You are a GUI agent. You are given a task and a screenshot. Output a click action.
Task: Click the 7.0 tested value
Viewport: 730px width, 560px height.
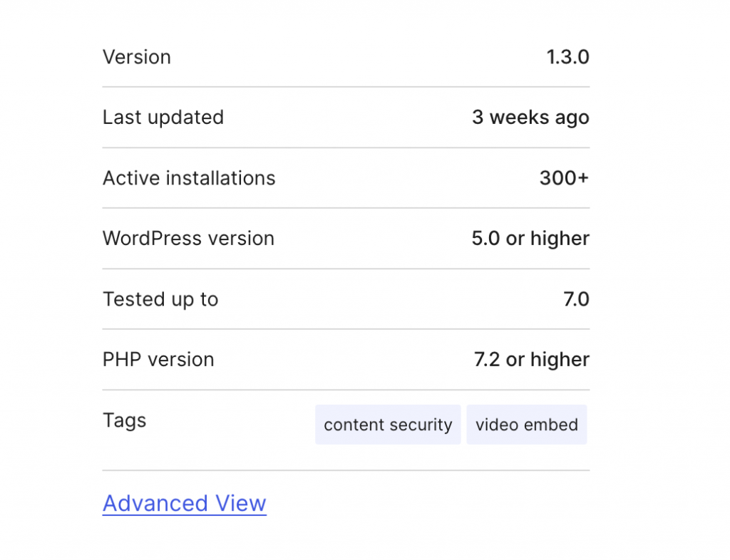coord(576,299)
